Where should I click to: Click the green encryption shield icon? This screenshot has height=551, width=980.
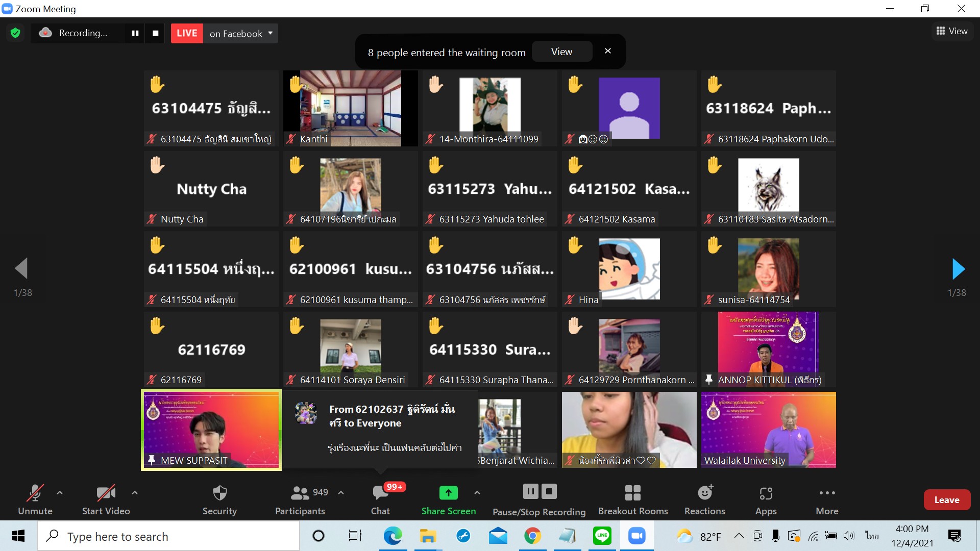[x=15, y=33]
